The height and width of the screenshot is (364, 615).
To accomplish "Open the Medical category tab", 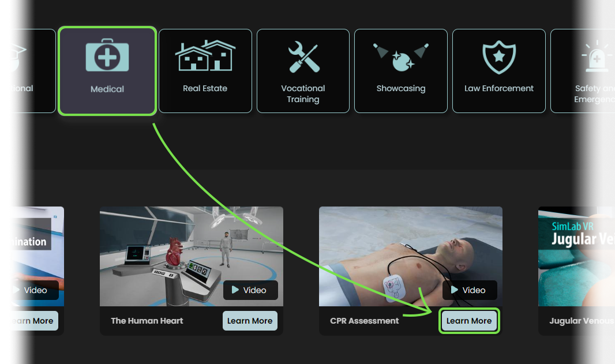I will point(107,71).
